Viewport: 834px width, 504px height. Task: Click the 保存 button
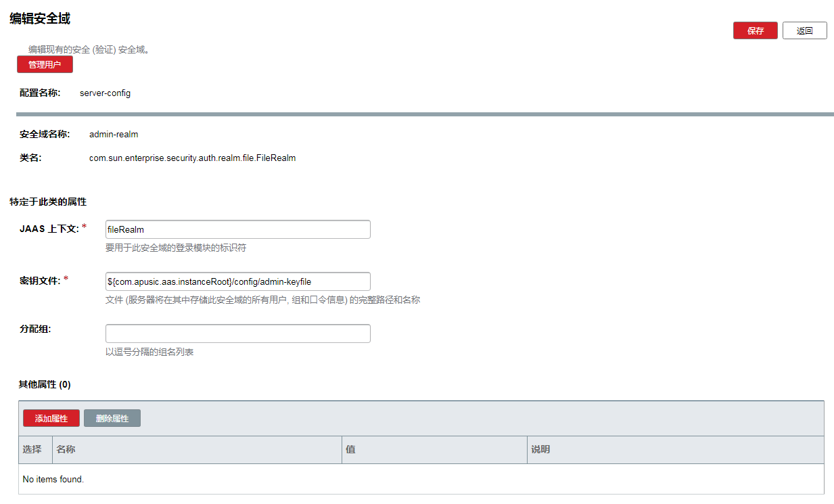click(x=755, y=31)
